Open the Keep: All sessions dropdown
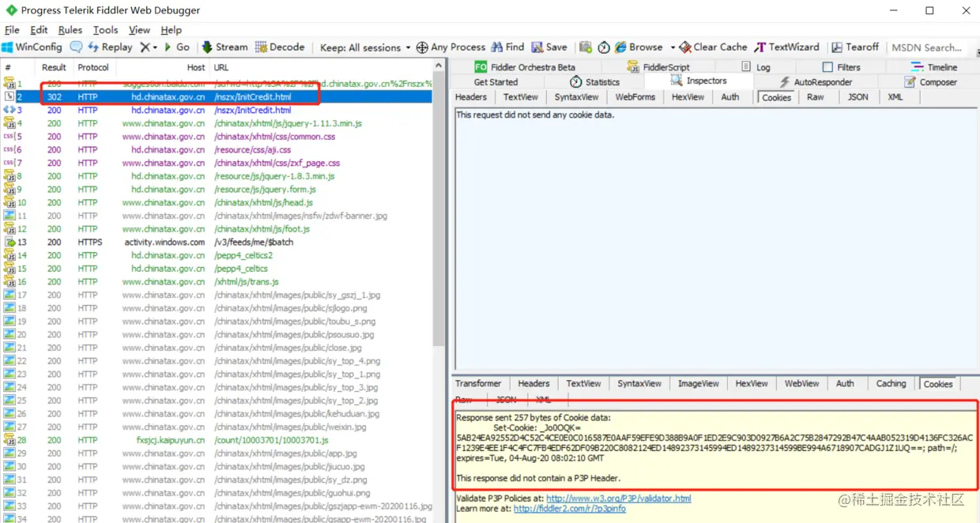The width and height of the screenshot is (980, 523). point(364,47)
